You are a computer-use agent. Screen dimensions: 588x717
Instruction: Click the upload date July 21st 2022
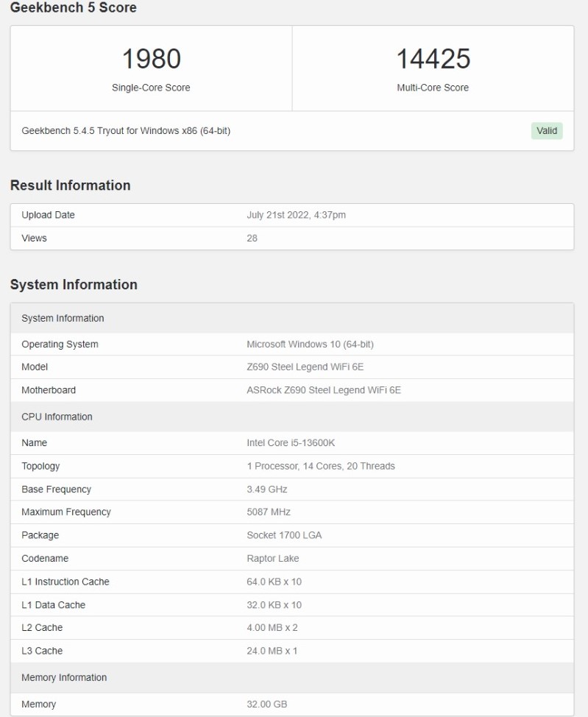296,215
